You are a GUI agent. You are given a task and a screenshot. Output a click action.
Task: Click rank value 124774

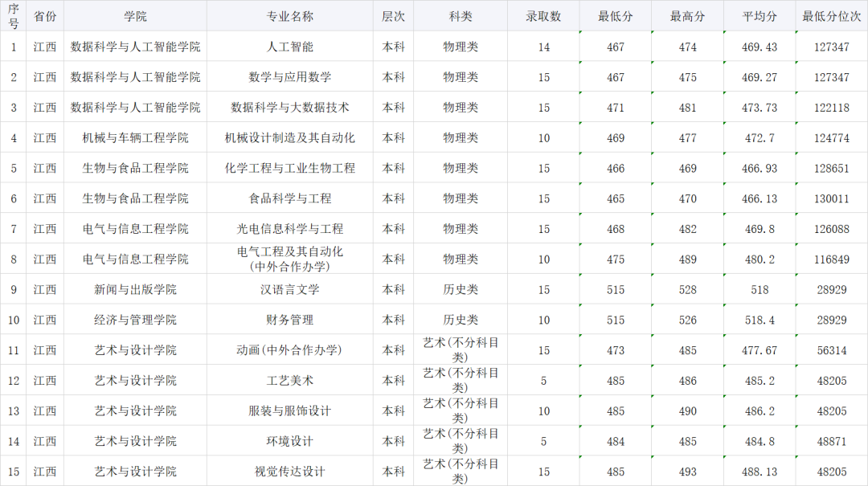(832, 138)
